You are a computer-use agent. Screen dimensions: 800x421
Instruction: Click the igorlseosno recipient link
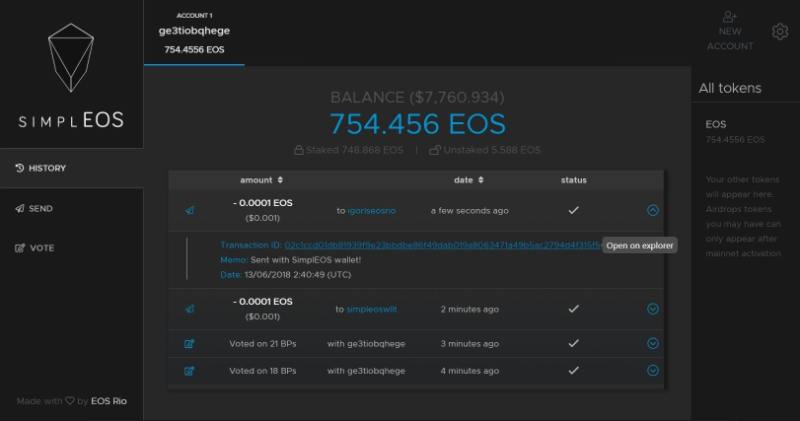tap(371, 211)
